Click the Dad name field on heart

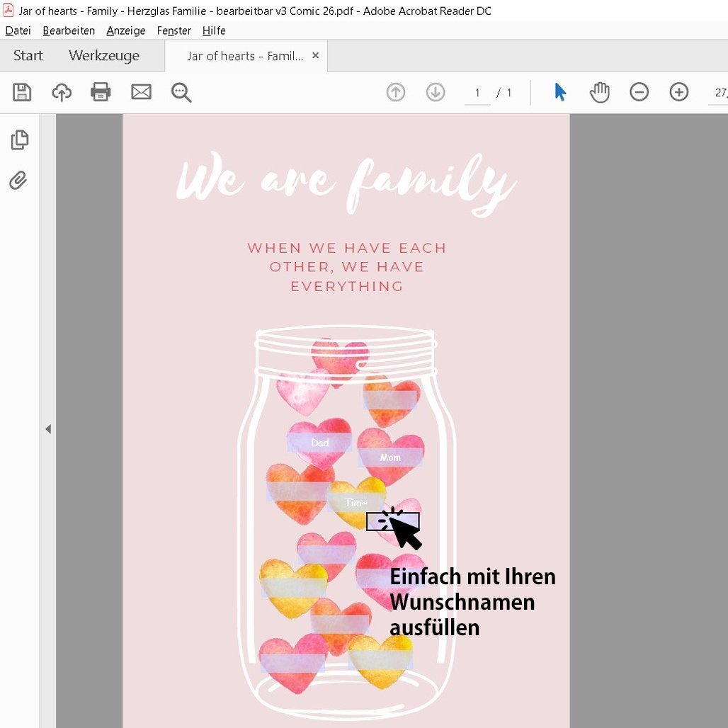tap(319, 443)
